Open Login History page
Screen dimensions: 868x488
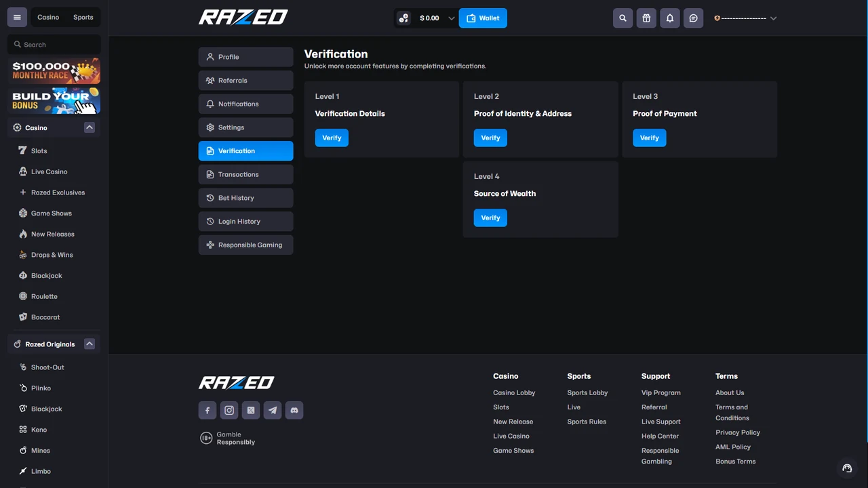(x=245, y=222)
